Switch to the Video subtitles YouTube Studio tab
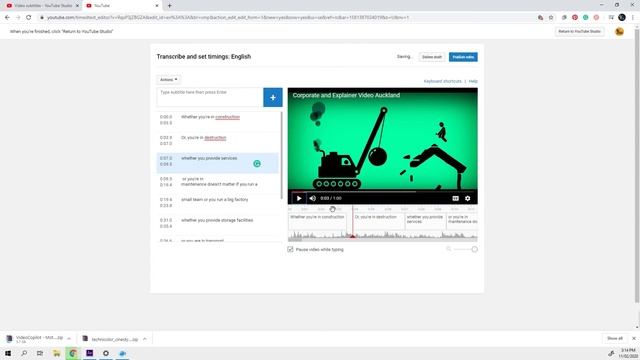Viewport: 640px width, 360px height. (x=42, y=6)
